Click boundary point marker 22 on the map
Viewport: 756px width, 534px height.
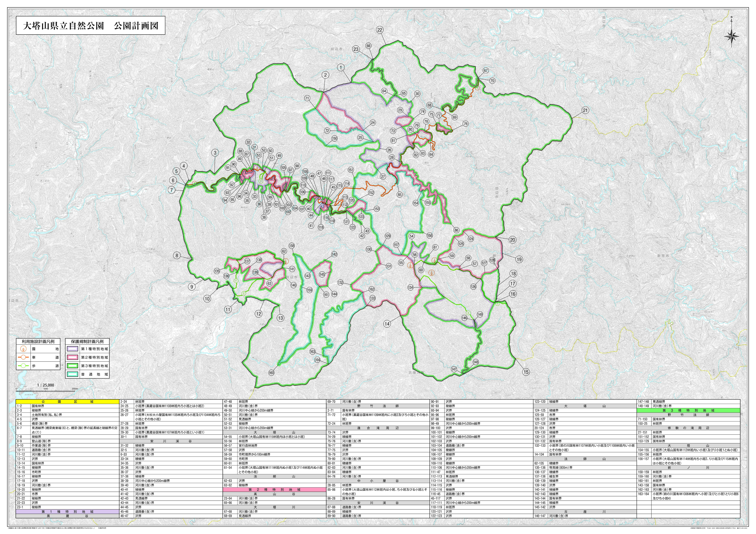[x=380, y=30]
